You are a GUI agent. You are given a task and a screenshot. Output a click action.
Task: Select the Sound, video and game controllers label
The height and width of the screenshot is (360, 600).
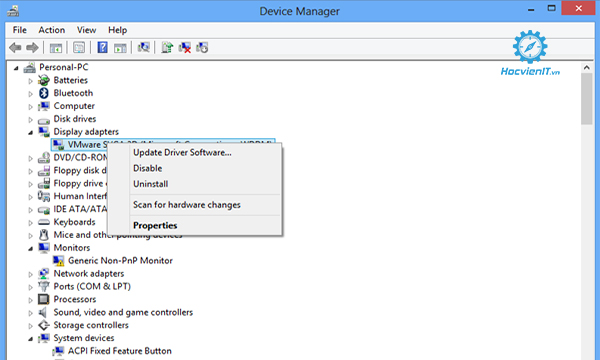point(123,312)
